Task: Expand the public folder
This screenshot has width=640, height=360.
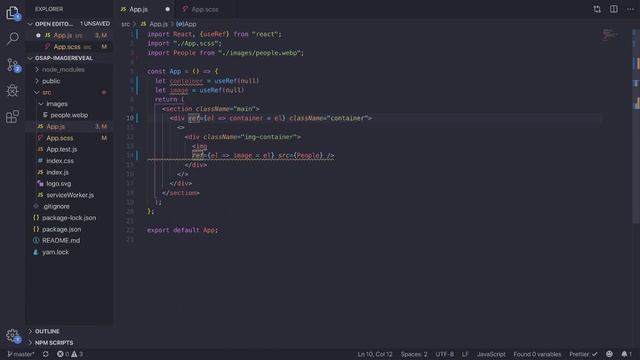Action: (x=51, y=81)
